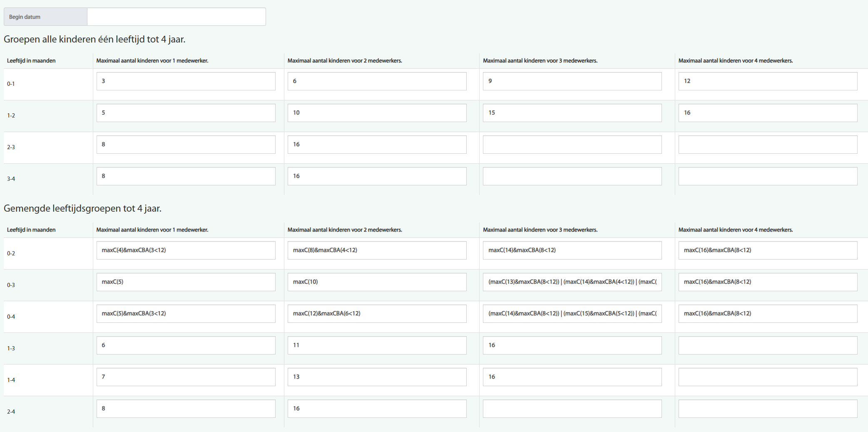Focus the long formula field starting with (maxC(13)
The width and height of the screenshot is (868, 432).
click(572, 282)
